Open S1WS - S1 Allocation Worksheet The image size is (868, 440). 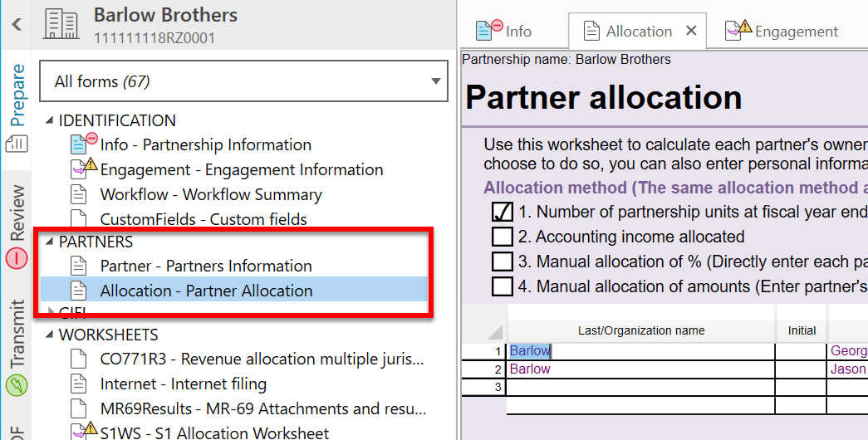pos(214,433)
